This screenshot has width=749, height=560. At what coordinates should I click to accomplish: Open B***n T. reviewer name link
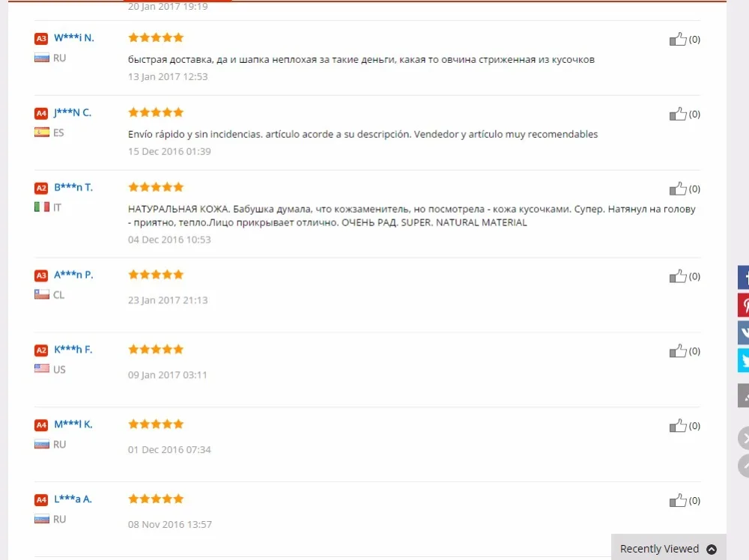[73, 187]
